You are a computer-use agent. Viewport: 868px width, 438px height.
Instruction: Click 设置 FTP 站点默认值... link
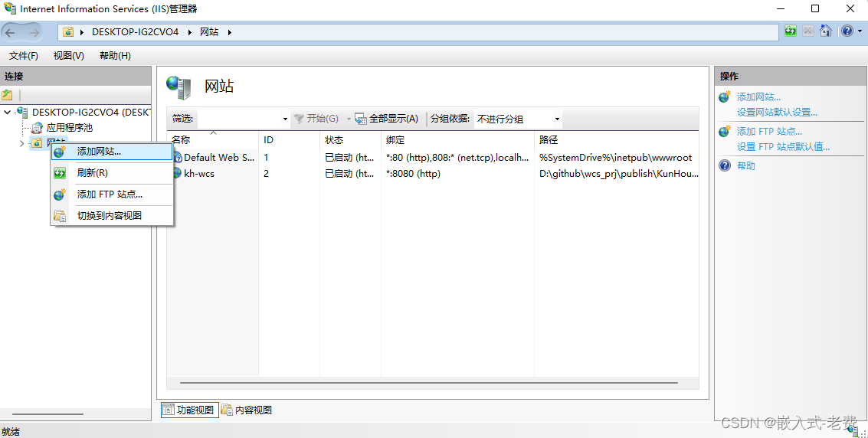[783, 146]
